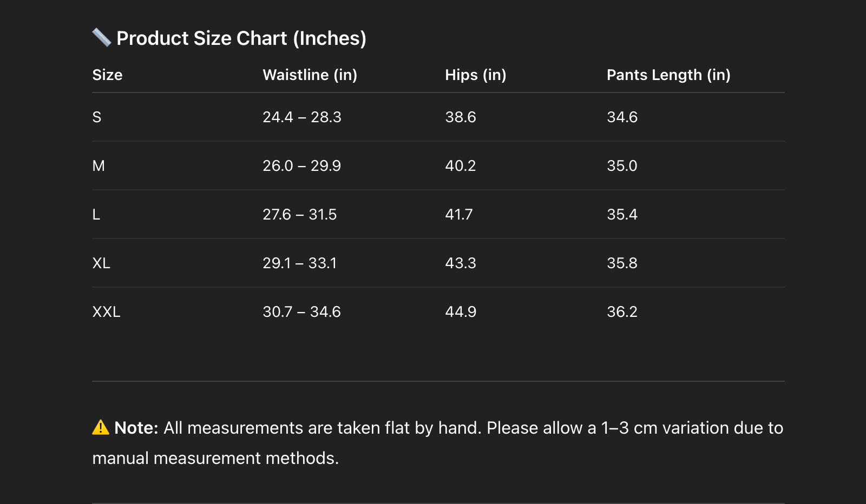This screenshot has width=866, height=504.
Task: Click the yellow warning icon before Note
Action: (101, 428)
